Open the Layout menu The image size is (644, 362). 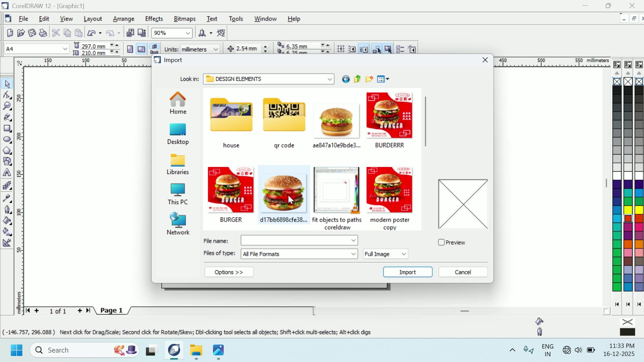click(93, 19)
